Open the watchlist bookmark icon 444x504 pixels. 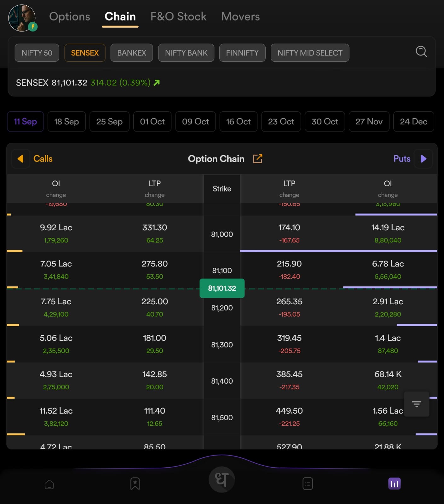135,484
